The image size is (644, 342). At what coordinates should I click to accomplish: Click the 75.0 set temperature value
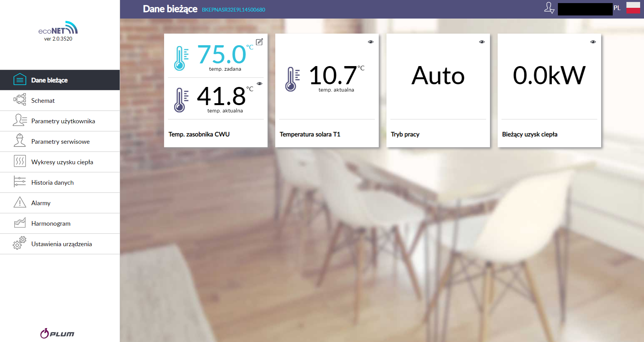[222, 54]
